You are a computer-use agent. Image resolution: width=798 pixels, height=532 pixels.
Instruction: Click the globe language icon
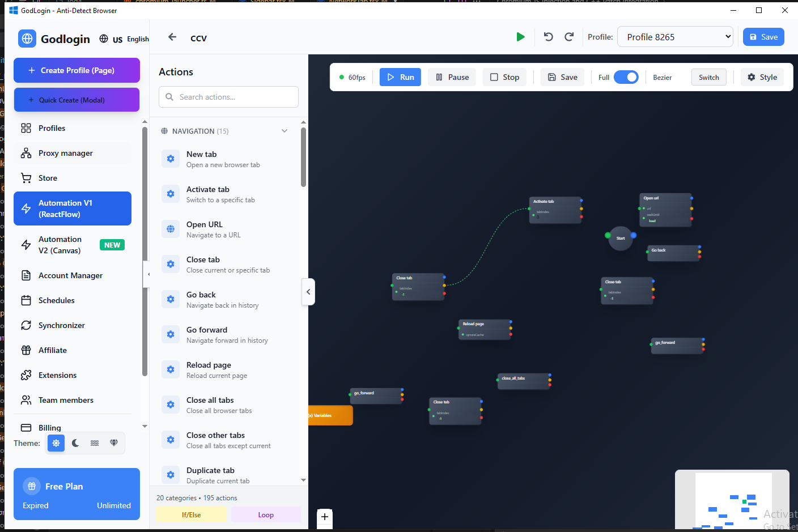click(104, 39)
